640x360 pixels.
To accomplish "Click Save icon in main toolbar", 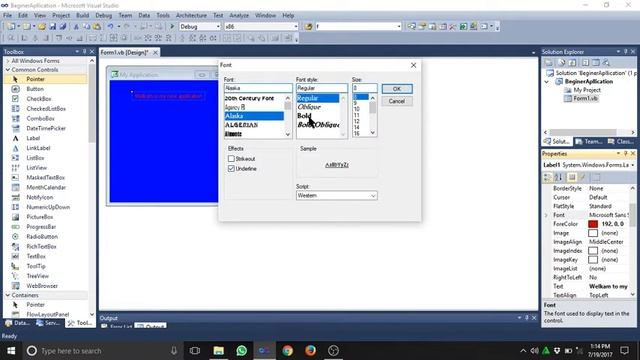I will click(x=53, y=27).
